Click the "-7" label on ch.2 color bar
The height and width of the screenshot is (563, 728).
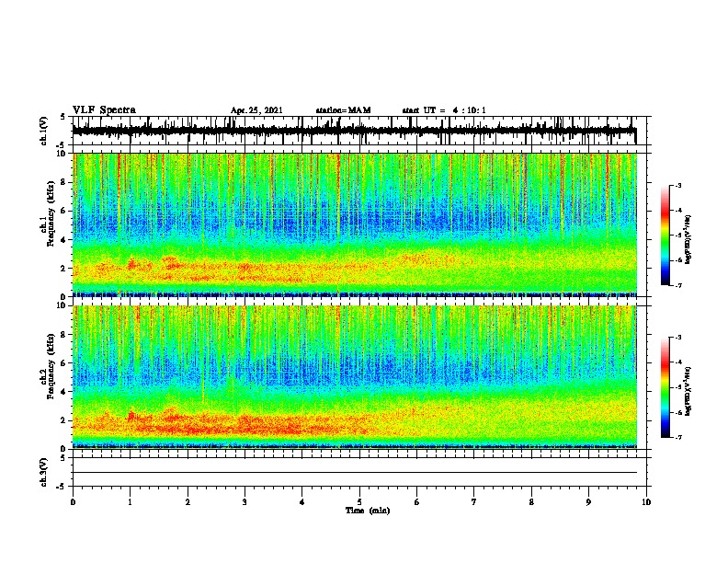click(x=678, y=438)
